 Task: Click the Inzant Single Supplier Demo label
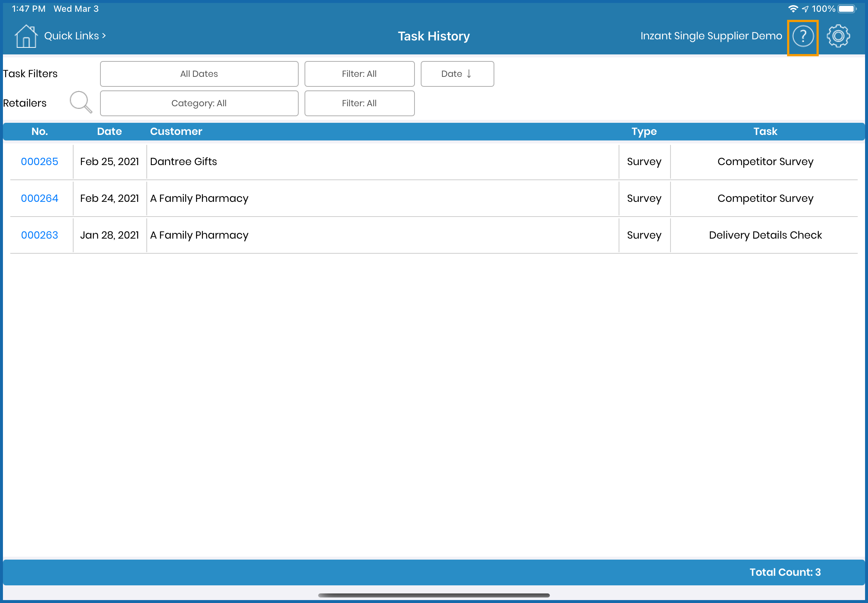click(x=711, y=36)
